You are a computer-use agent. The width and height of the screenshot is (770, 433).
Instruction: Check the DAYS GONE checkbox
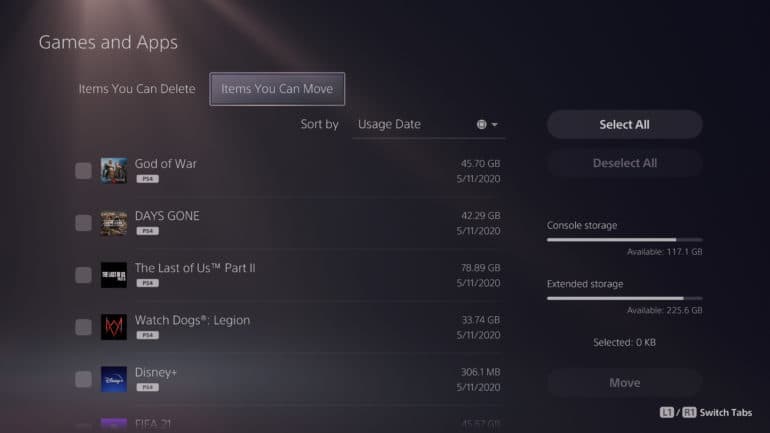click(x=83, y=223)
